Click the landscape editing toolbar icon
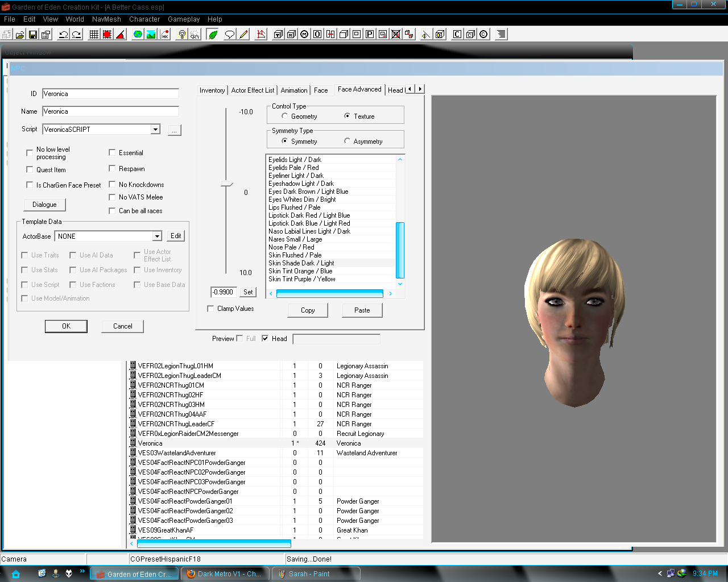 point(151,35)
